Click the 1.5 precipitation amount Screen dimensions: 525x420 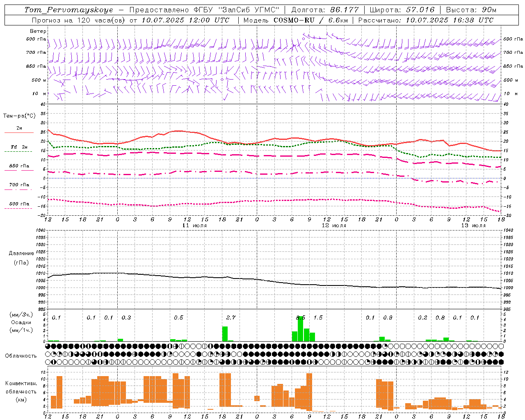click(318, 317)
